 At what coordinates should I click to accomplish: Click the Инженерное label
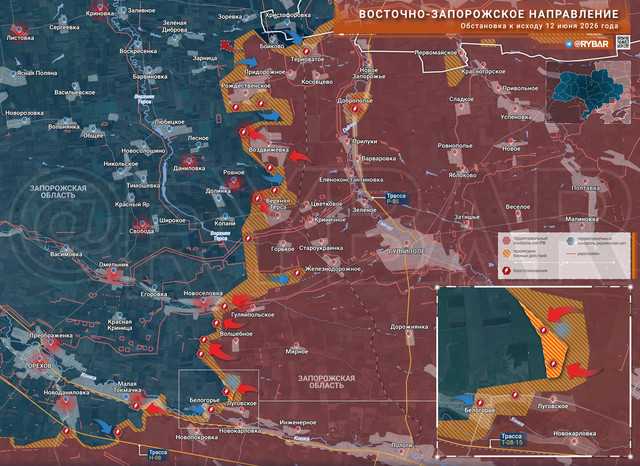point(298,423)
